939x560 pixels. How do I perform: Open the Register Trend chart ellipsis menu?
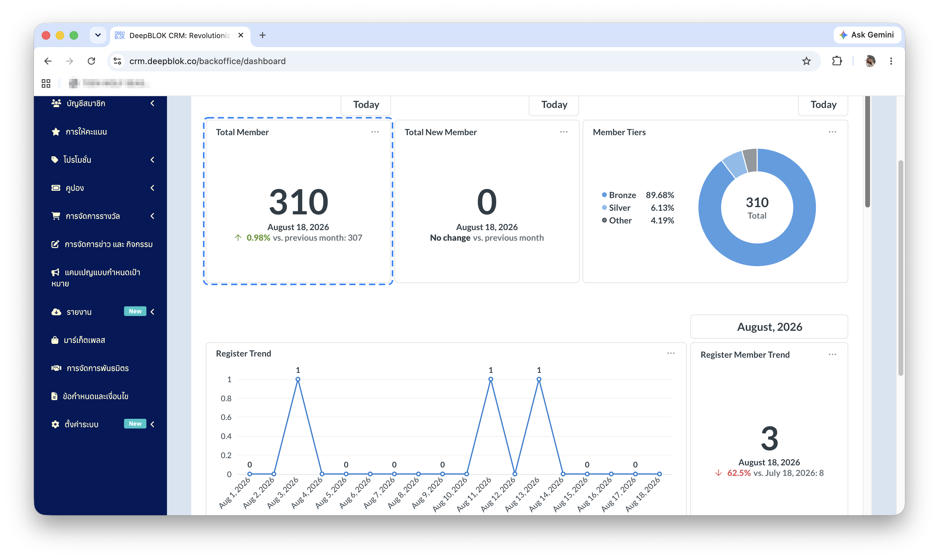[671, 353]
